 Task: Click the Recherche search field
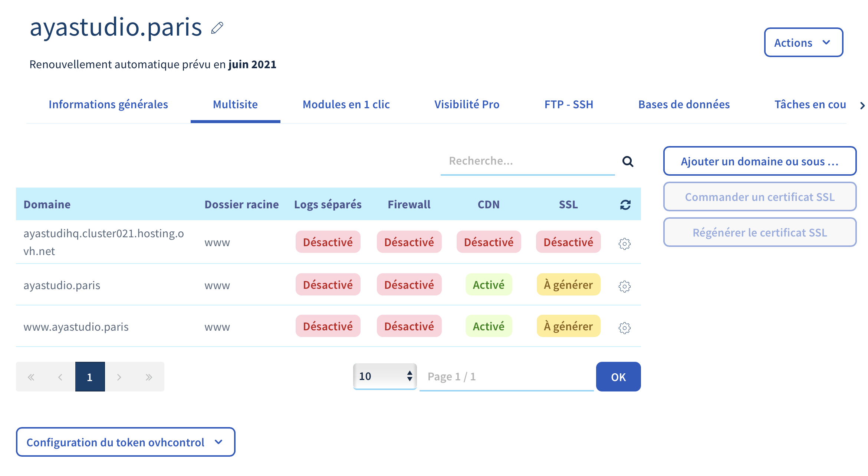[527, 161]
